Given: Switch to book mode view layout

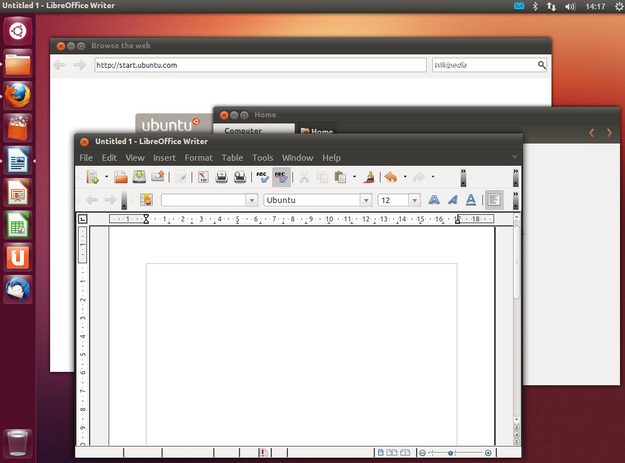Looking at the screenshot, I should [x=405, y=453].
